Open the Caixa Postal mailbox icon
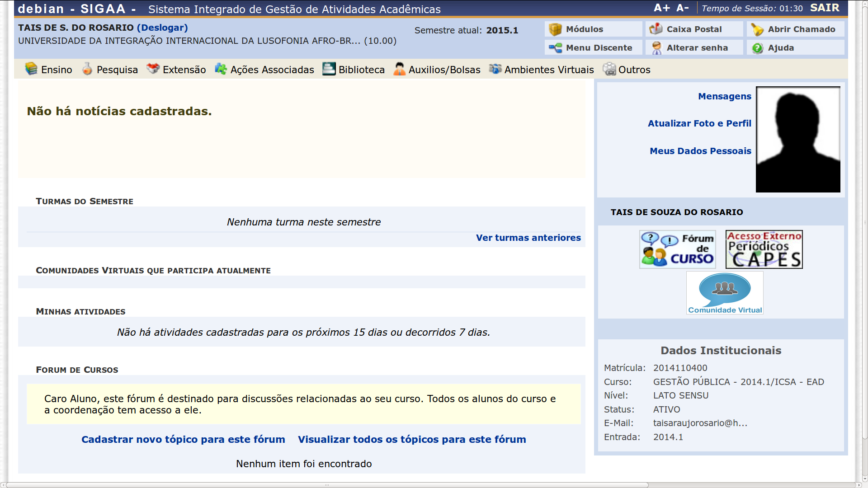The height and width of the screenshot is (488, 868). tap(656, 29)
